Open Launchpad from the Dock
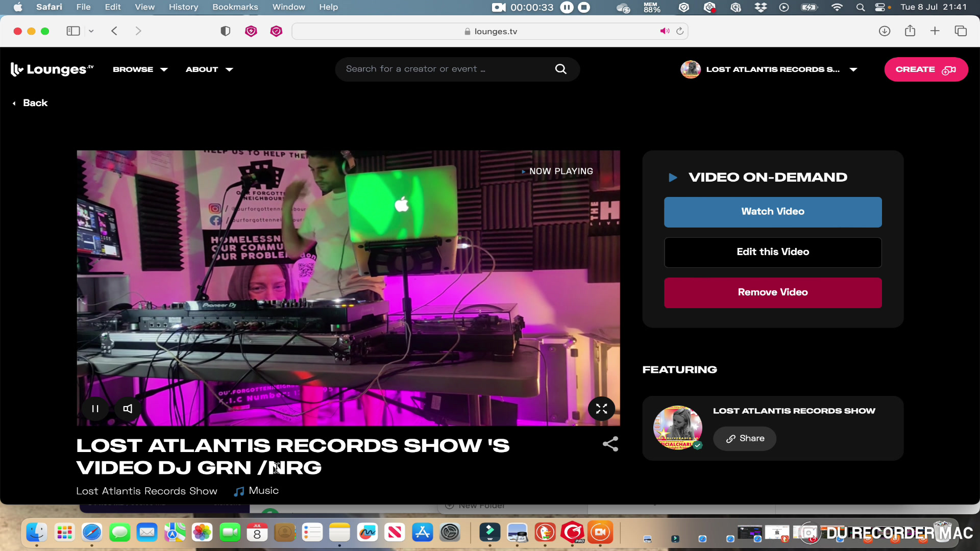980x551 pixels. 64,533
